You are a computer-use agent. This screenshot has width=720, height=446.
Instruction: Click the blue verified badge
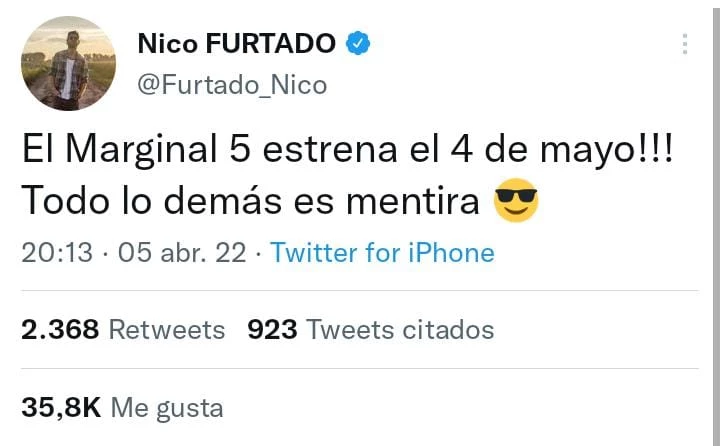tap(360, 44)
